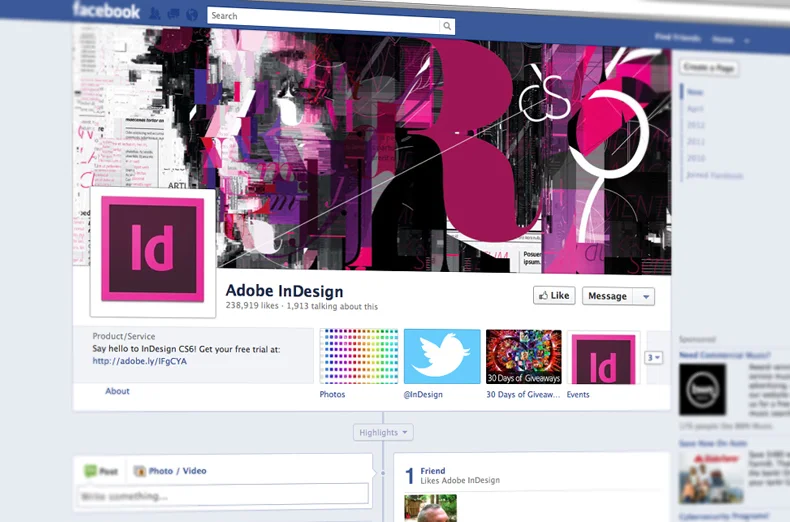Screen dimensions: 790x522
Task: Click the Sponsored heading
Action: [x=697, y=339]
